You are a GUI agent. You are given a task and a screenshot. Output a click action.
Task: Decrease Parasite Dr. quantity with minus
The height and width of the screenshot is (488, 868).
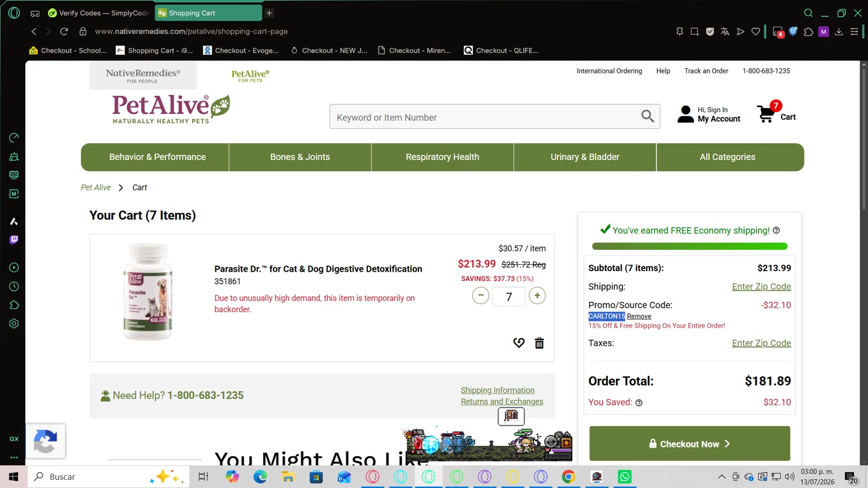pos(480,295)
